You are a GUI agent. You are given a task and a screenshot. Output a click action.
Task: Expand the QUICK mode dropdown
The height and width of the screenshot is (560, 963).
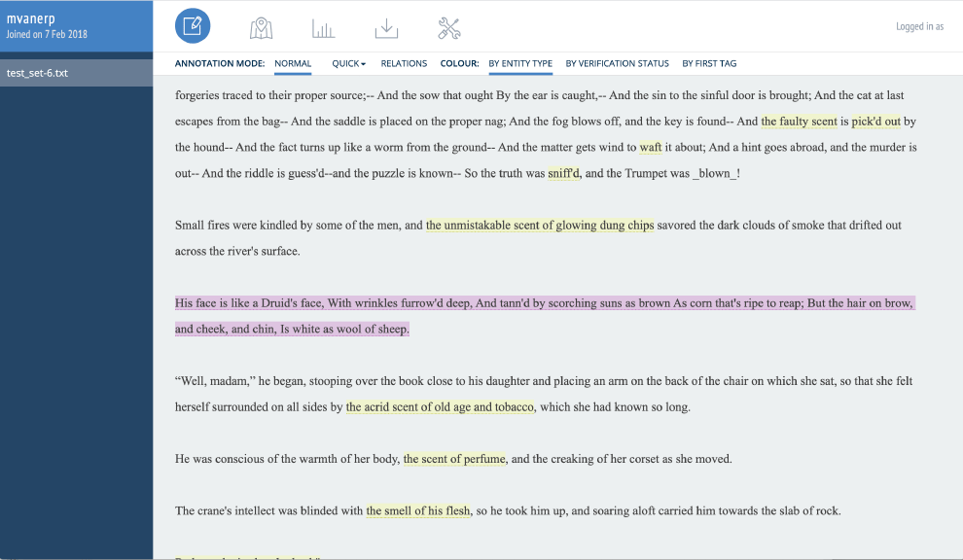349,63
